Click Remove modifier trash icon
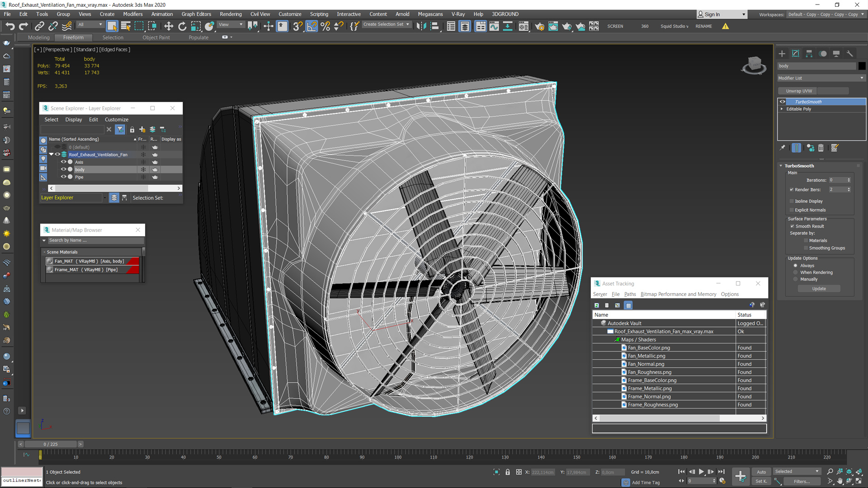868x488 pixels. [x=821, y=148]
